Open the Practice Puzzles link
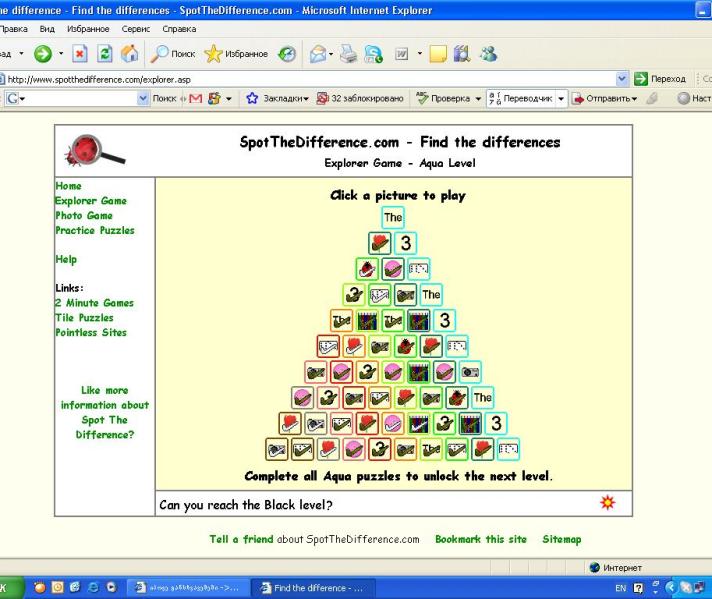 tap(95, 230)
